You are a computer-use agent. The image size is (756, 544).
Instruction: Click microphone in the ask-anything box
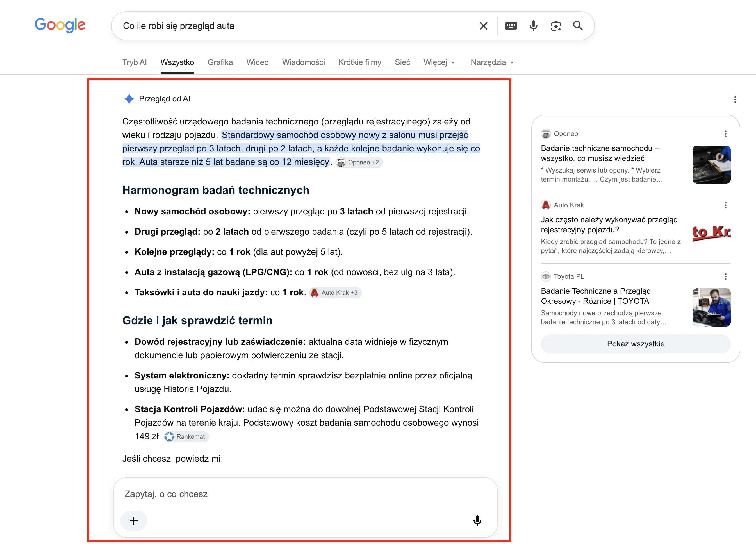coord(477,521)
